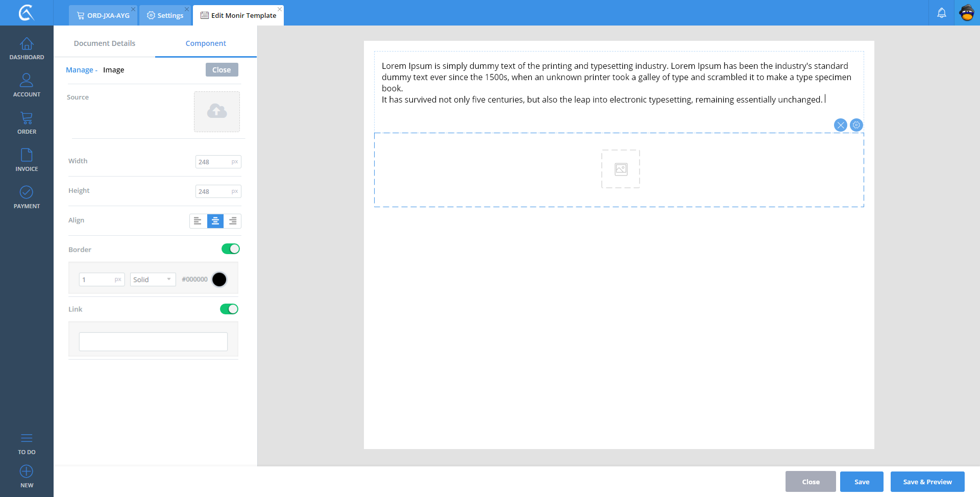Open the black border color swatch
This screenshot has height=497, width=980.
(x=219, y=280)
